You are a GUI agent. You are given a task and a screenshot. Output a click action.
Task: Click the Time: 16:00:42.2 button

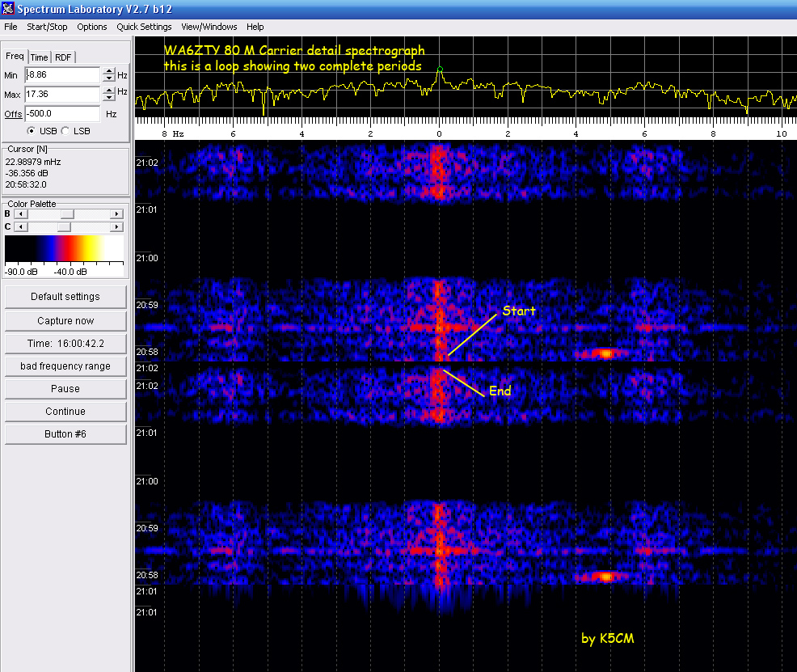(65, 344)
